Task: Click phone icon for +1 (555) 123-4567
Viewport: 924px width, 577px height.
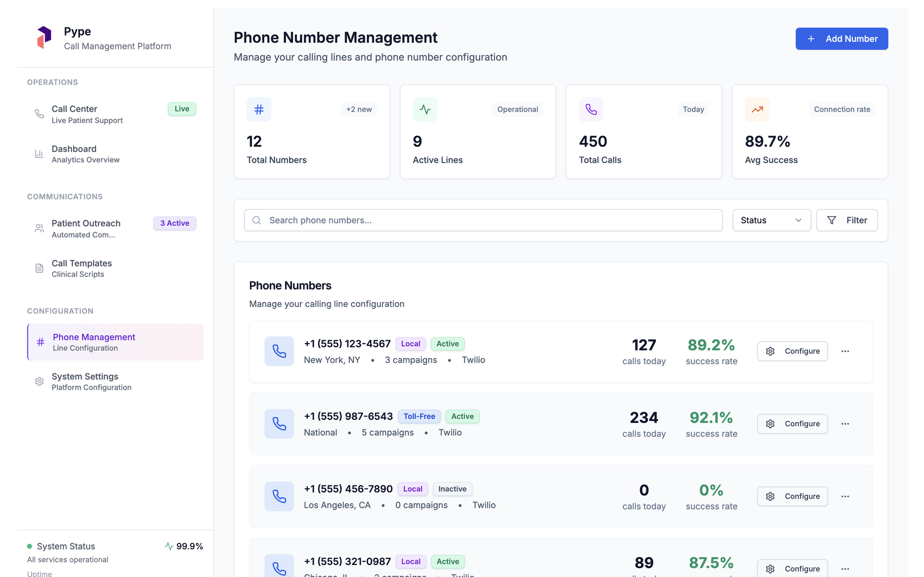Action: coord(279,351)
